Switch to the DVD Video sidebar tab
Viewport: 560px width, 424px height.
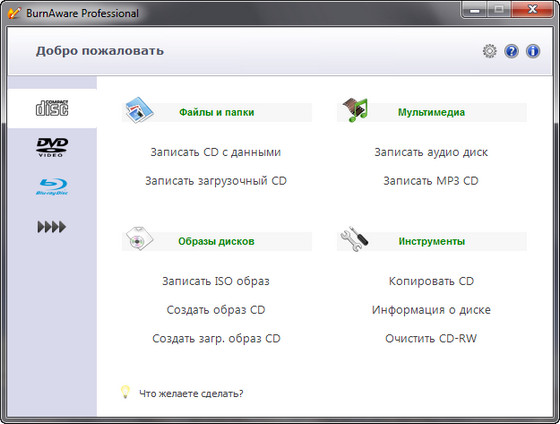click(x=52, y=147)
